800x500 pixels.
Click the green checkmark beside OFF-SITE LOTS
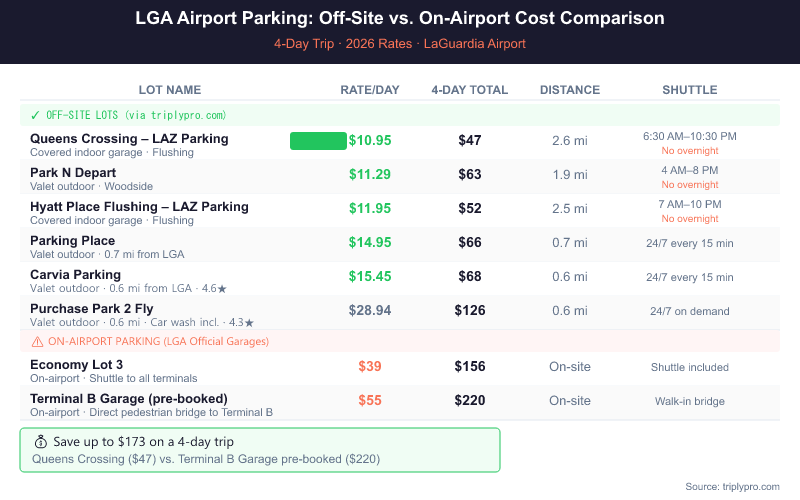36,115
